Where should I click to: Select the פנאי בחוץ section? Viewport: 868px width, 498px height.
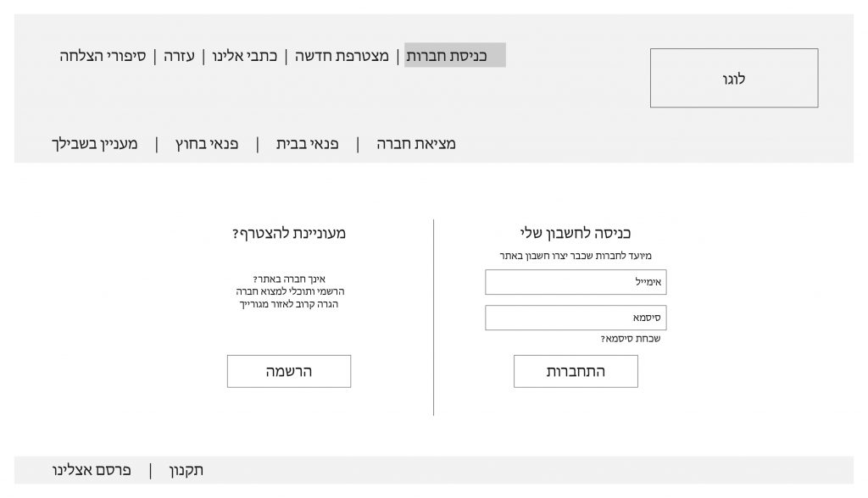coord(207,144)
